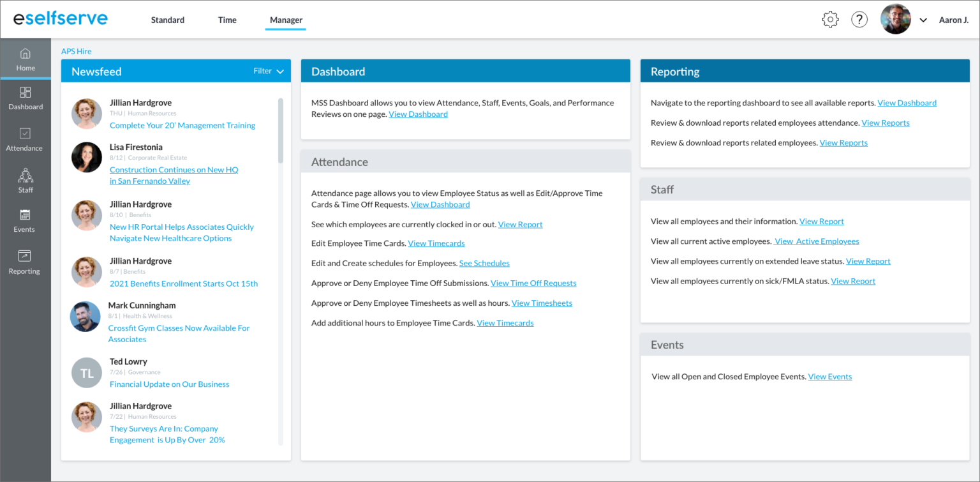
Task: Expand the Newsfeed Filter dropdown
Action: click(269, 71)
